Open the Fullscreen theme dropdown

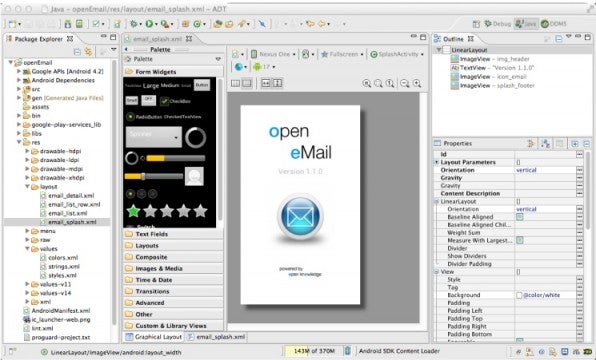pos(342,54)
